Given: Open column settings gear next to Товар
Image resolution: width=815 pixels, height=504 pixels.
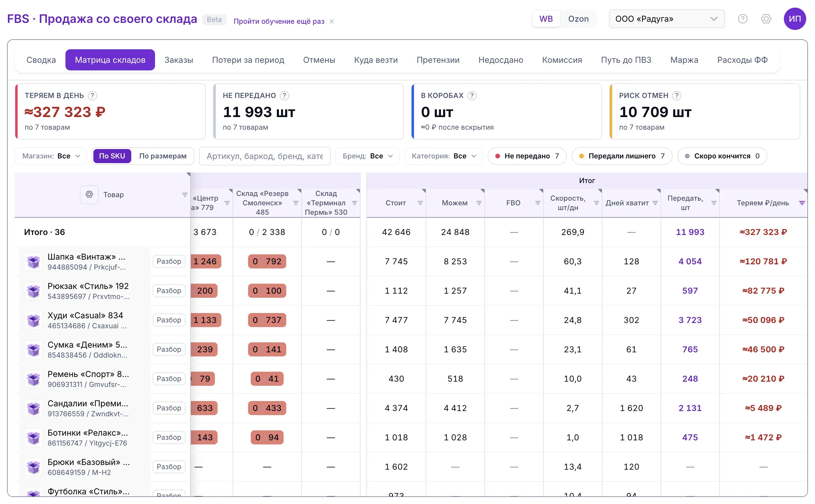Looking at the screenshot, I should 89,195.
